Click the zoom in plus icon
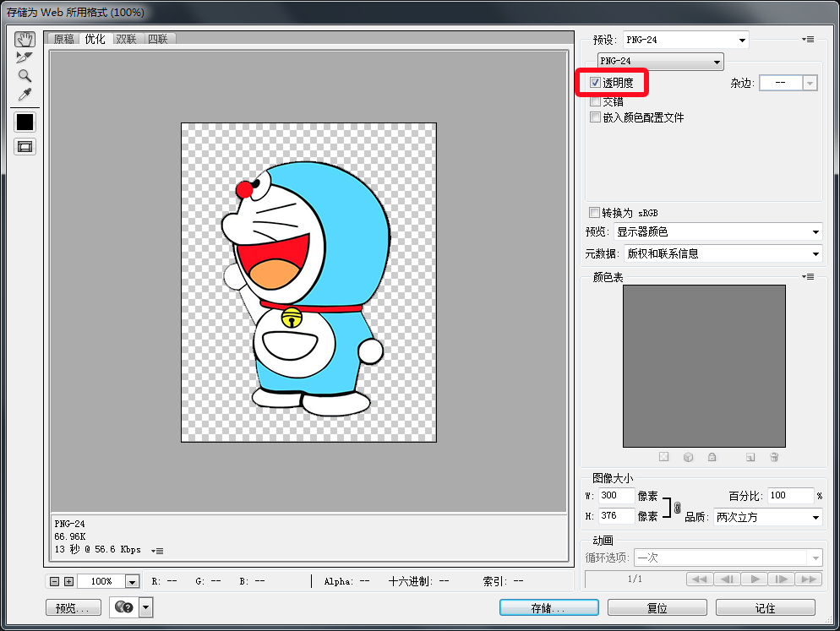The width and height of the screenshot is (840, 631). 68,581
